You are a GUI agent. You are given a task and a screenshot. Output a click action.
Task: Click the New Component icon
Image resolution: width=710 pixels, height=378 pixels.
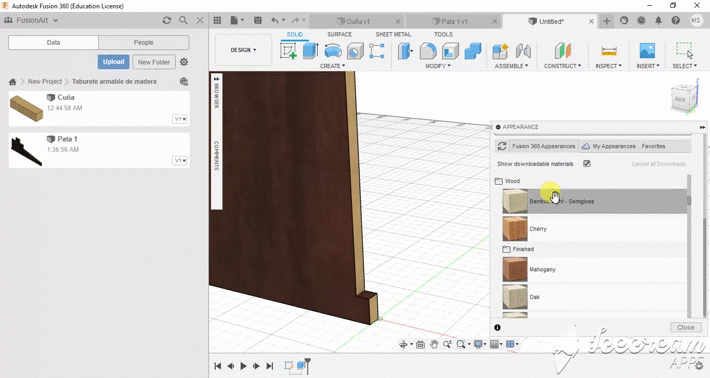(500, 51)
